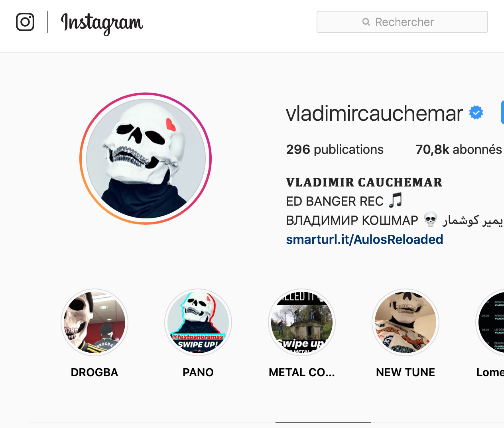This screenshot has width=504, height=428.
Task: Click the magnifying glass search icon
Action: [x=366, y=22]
